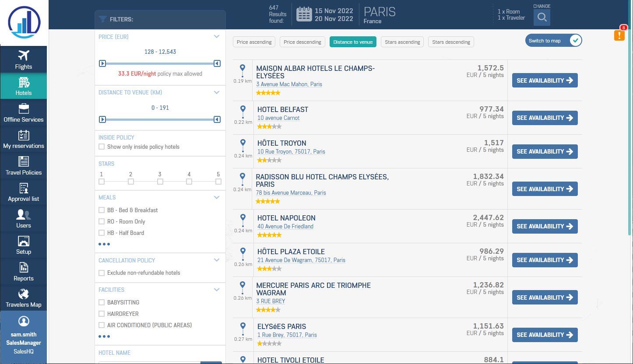Click the orange alert notification icon
633x364 pixels.
tap(619, 35)
